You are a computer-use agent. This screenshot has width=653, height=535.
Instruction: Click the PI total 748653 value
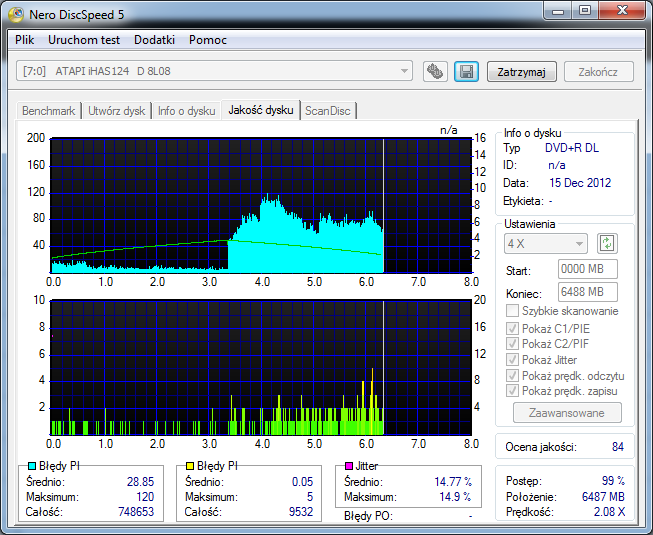point(136,511)
